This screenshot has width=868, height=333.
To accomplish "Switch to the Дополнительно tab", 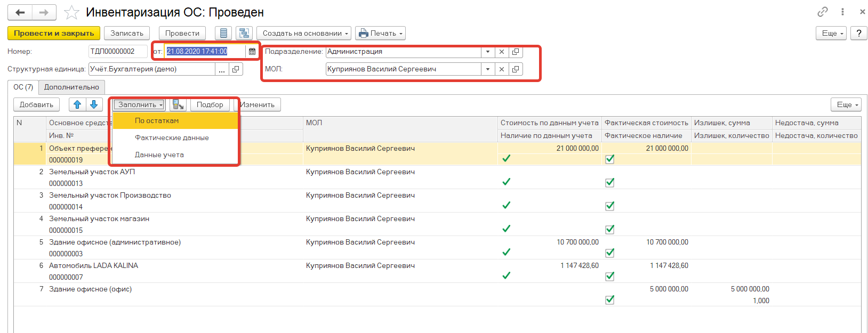I will pos(71,87).
